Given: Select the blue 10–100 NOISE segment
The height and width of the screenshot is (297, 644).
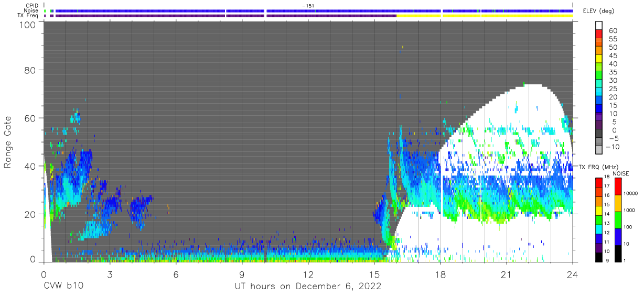Looking at the screenshot, I should click(617, 236).
